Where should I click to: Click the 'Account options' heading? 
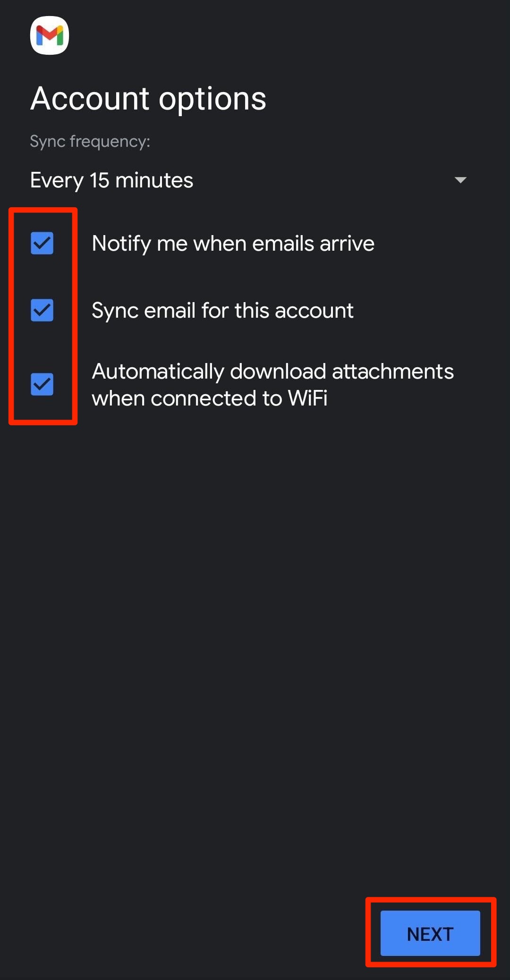click(x=148, y=99)
